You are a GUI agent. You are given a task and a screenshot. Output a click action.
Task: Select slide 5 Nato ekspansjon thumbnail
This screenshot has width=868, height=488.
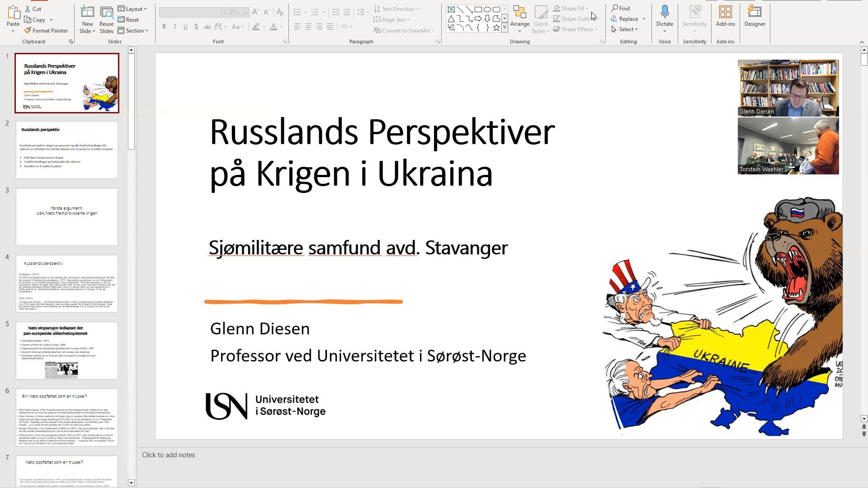click(x=67, y=351)
